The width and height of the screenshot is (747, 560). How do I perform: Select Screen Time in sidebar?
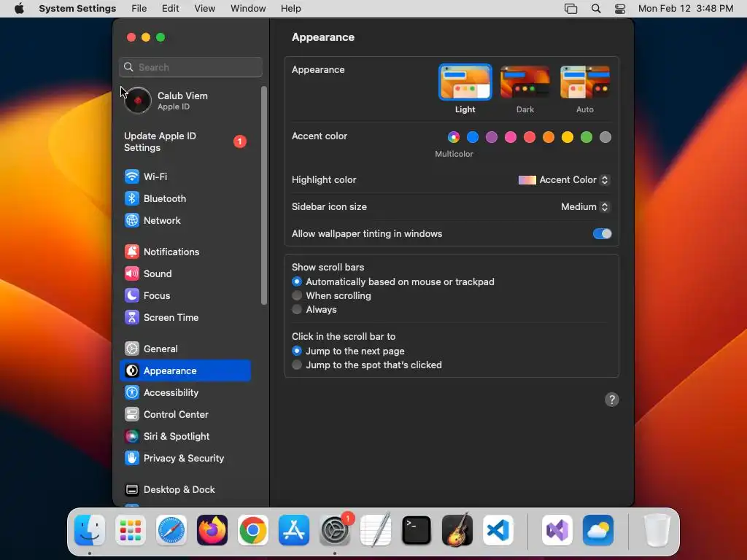click(185, 318)
